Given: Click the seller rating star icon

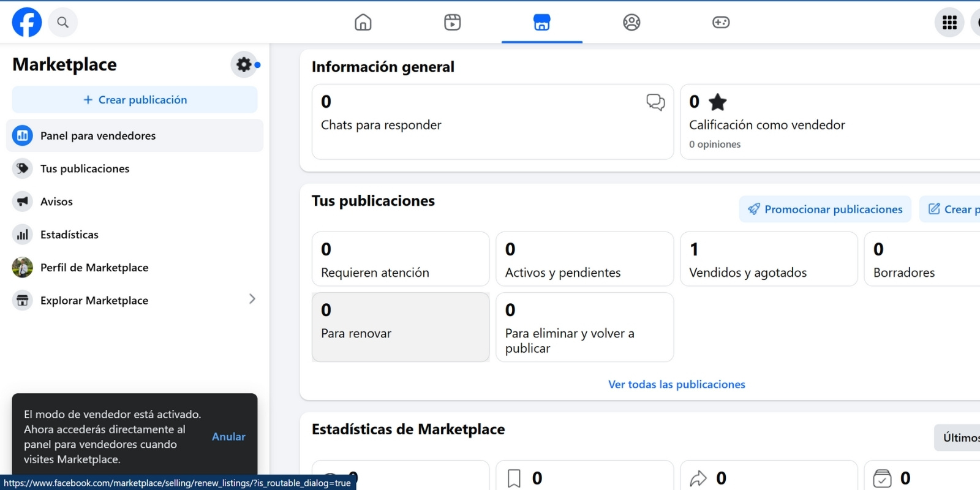Looking at the screenshot, I should pos(717,102).
